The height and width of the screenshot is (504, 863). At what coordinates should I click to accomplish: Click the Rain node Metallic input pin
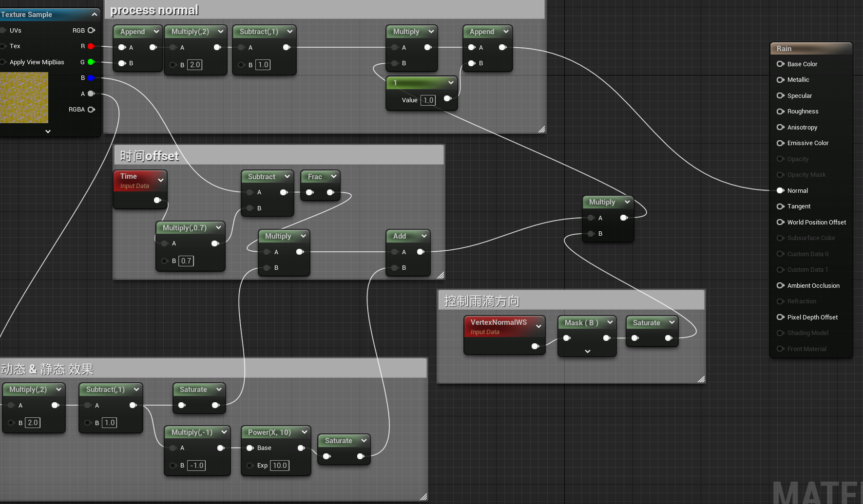[780, 80]
